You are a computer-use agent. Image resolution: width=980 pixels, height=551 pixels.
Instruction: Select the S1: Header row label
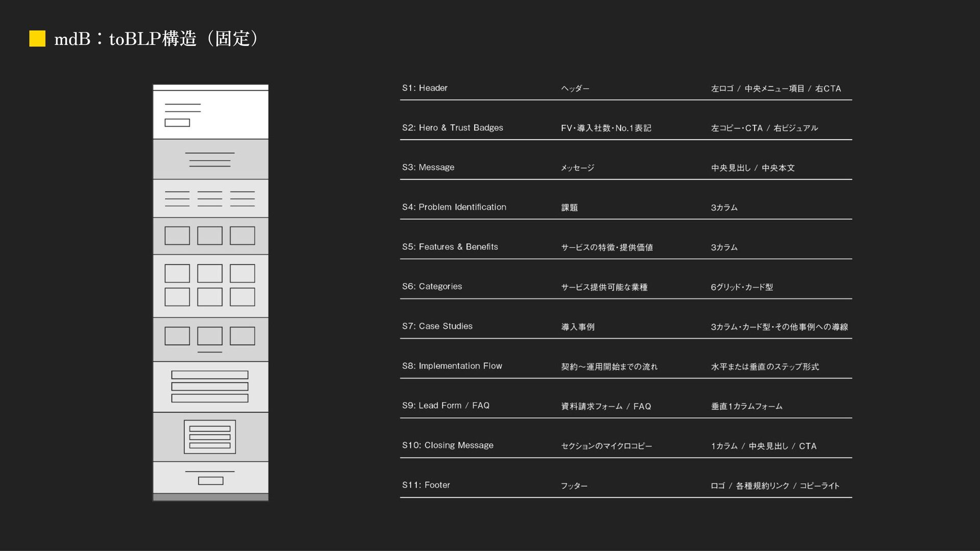[425, 88]
